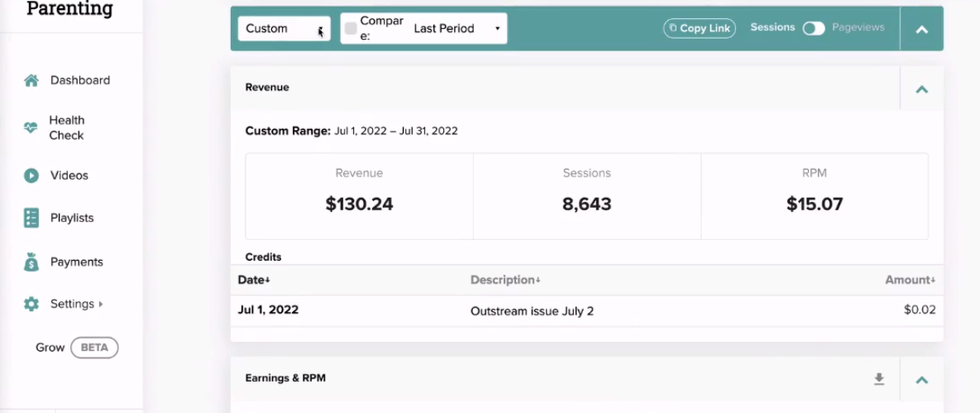Sort credits by Date column
980x413 pixels.
254,280
